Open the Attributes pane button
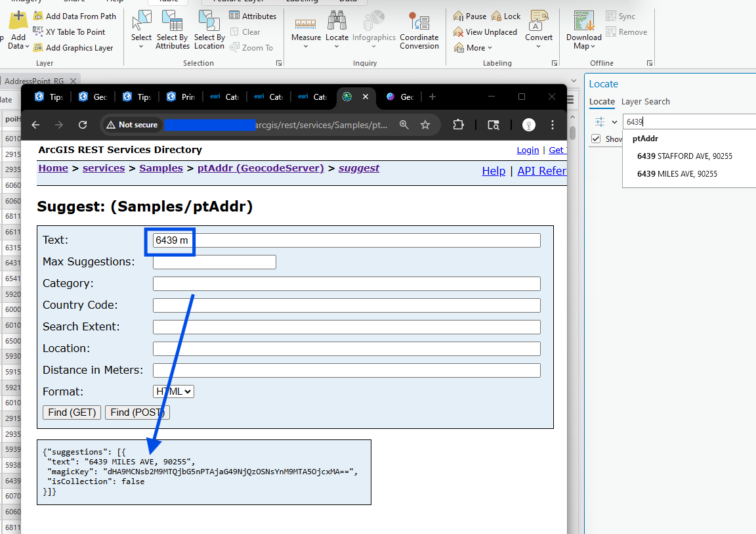The image size is (756, 534). [x=253, y=16]
